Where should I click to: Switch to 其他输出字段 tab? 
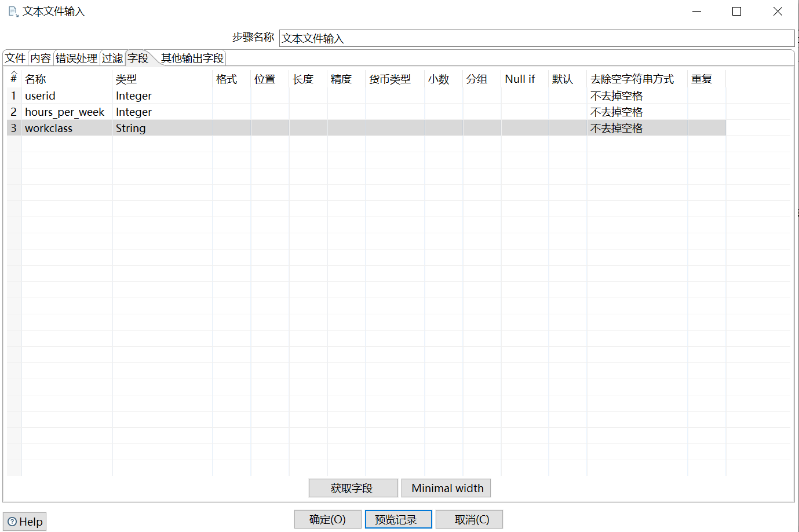pyautogui.click(x=192, y=58)
